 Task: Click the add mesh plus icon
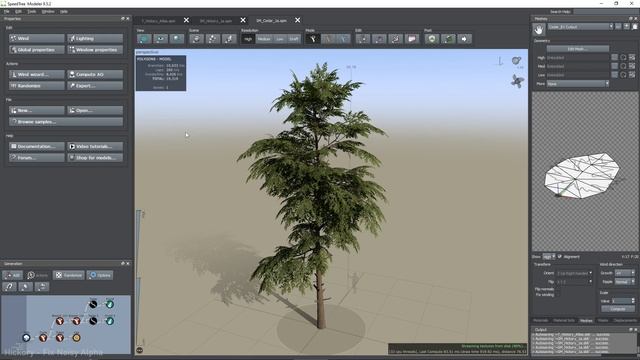tap(627, 27)
